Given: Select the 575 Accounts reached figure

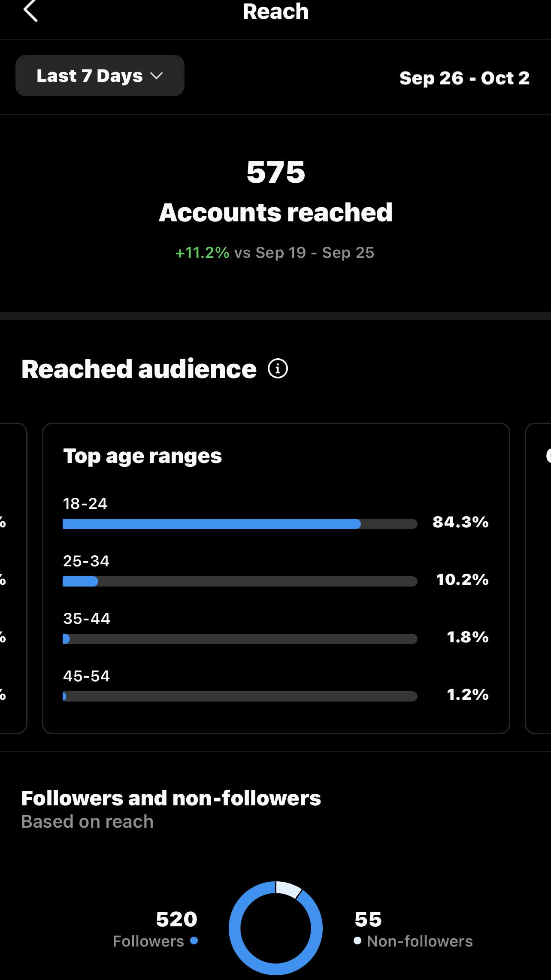Looking at the screenshot, I should (275, 172).
